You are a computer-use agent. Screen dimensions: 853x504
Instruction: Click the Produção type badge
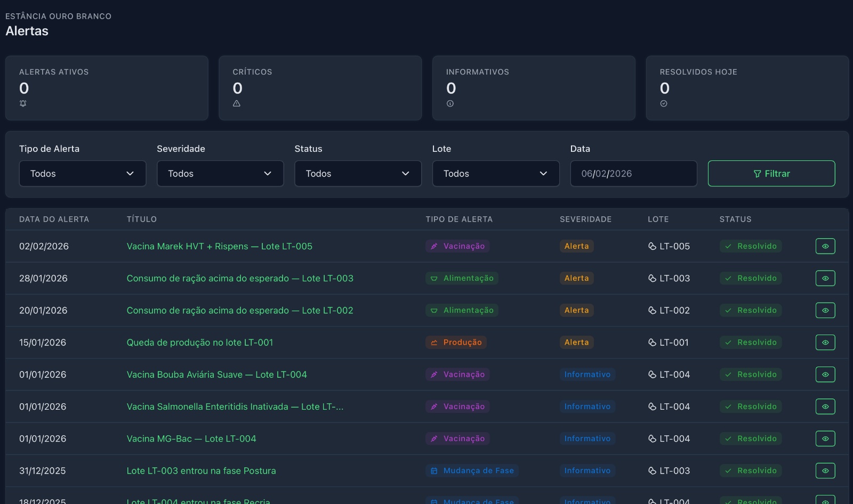456,343
